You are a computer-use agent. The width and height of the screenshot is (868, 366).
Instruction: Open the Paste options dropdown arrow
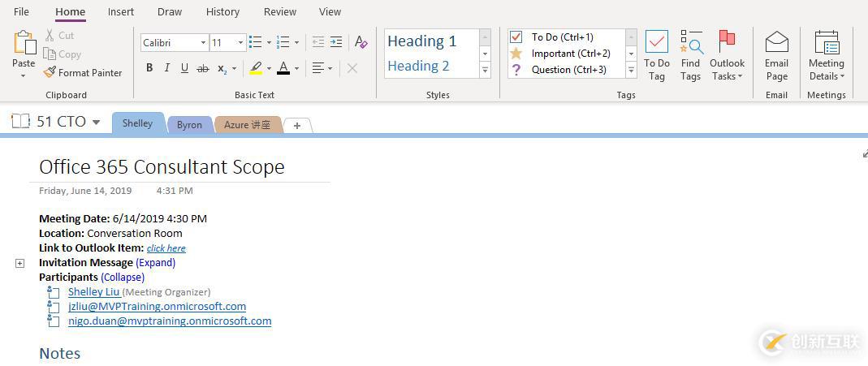click(24, 75)
